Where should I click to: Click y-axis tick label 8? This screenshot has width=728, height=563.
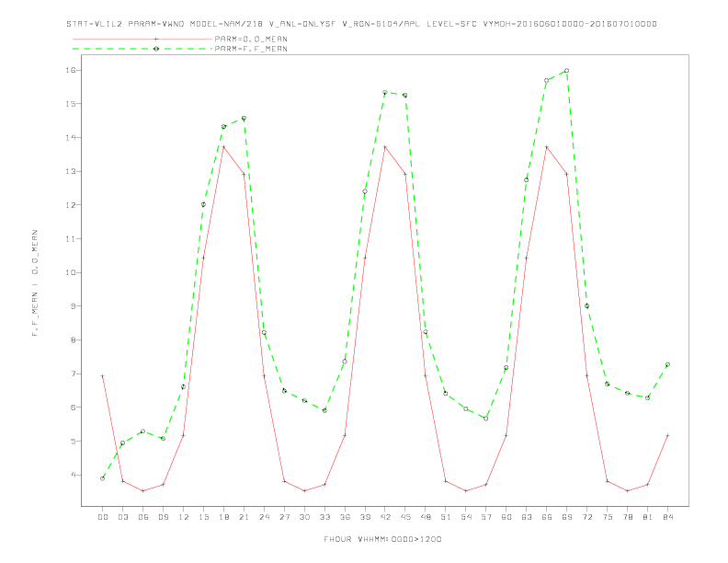point(74,340)
